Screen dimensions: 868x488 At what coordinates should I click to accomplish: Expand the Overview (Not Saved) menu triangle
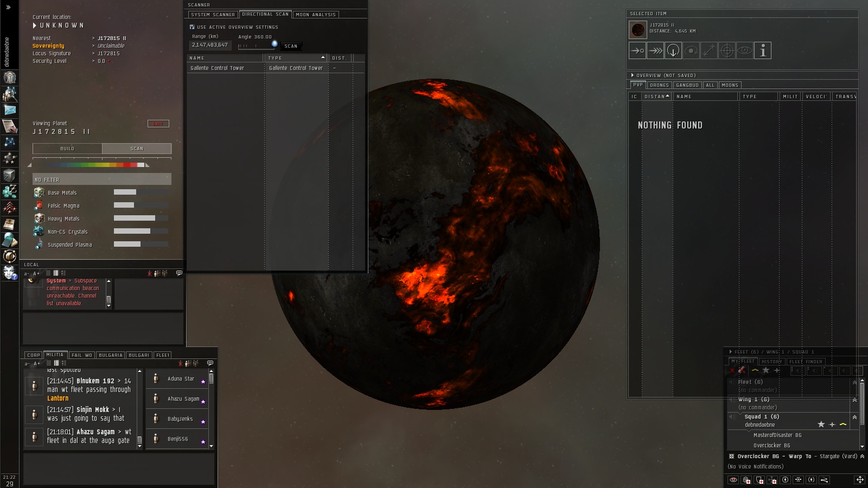pyautogui.click(x=632, y=75)
